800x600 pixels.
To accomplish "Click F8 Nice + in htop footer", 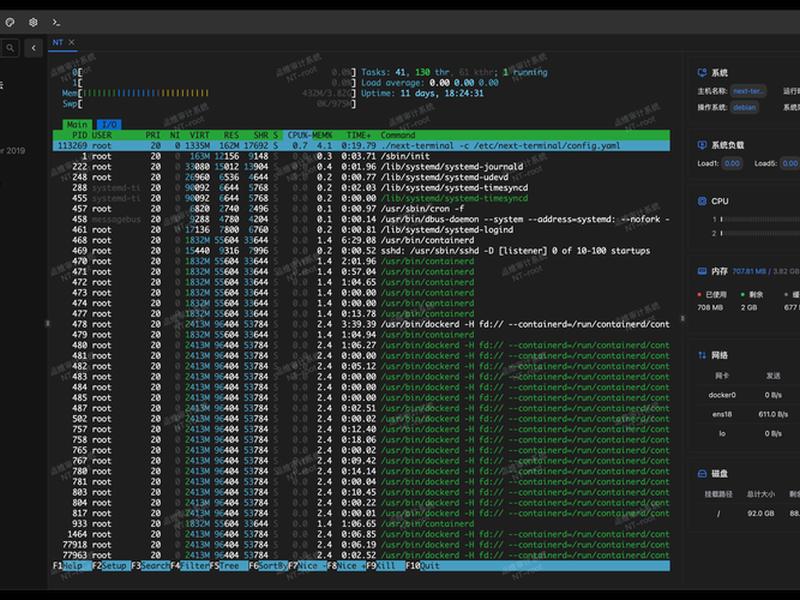I will coord(347,566).
